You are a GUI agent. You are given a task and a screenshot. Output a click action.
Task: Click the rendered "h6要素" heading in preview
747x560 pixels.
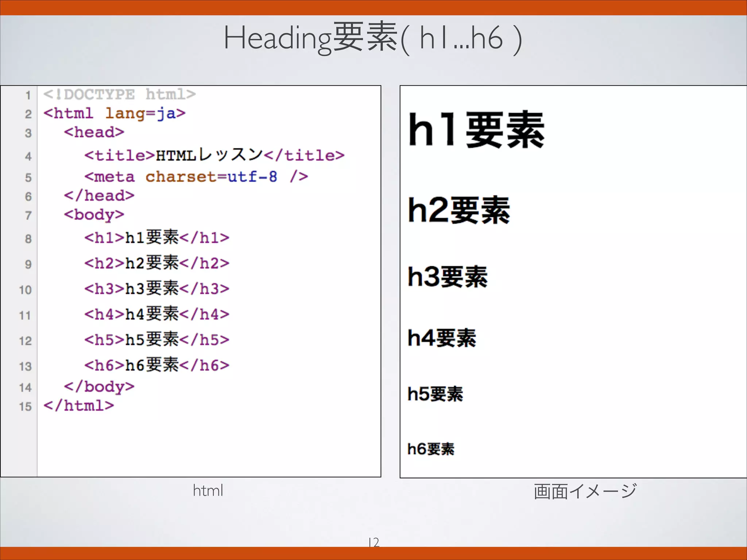click(x=431, y=449)
